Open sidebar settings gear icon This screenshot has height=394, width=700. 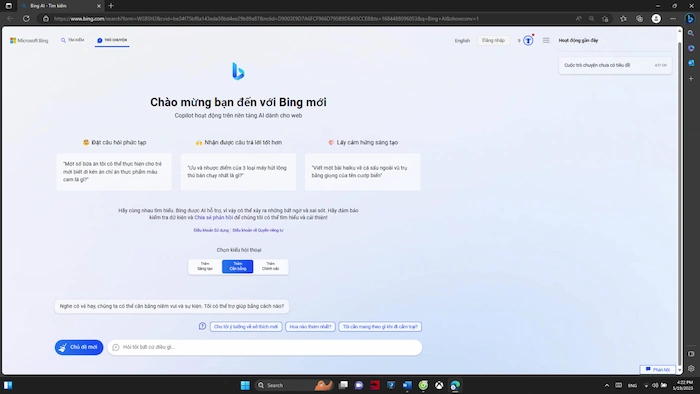691,369
